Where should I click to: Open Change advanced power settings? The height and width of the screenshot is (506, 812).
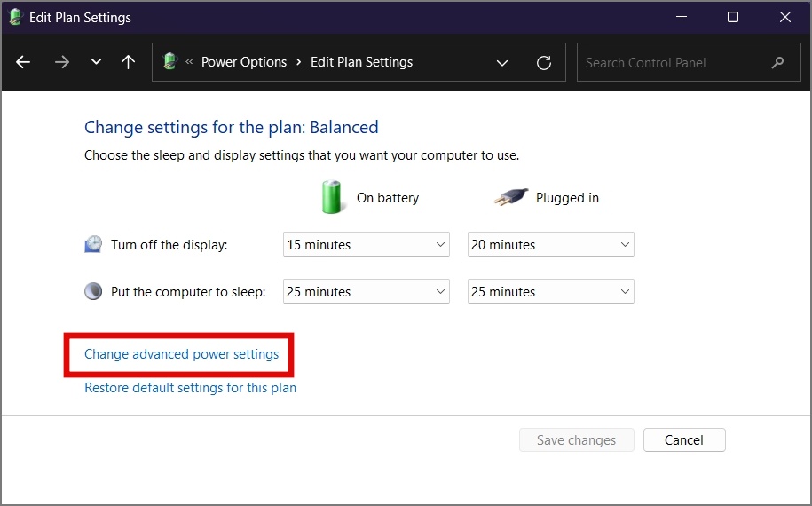click(x=181, y=354)
